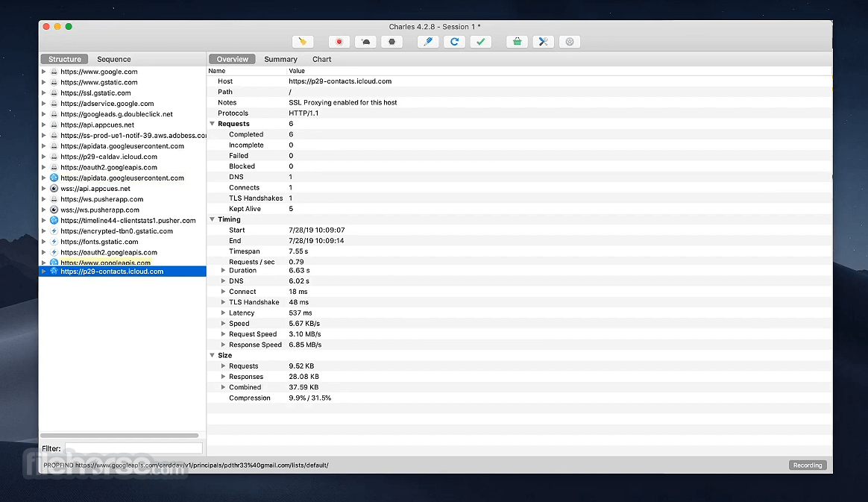Expand the https://www.gstatic.com host node
Screen dimensions: 868x502
pos(44,82)
